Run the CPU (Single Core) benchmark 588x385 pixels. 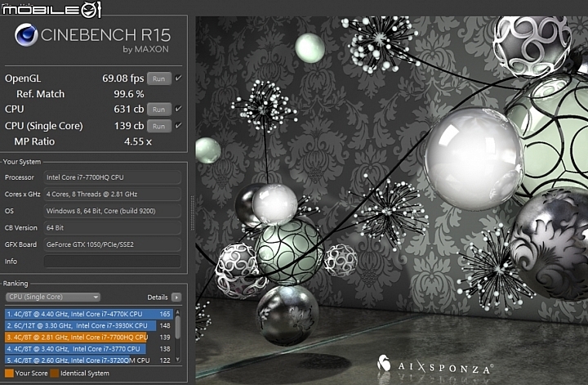pos(159,126)
